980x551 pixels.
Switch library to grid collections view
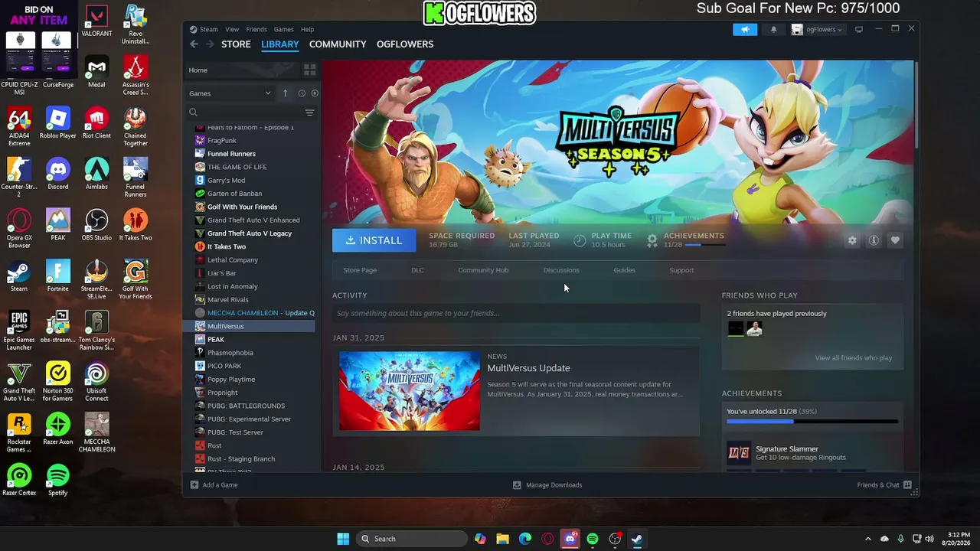[309, 70]
